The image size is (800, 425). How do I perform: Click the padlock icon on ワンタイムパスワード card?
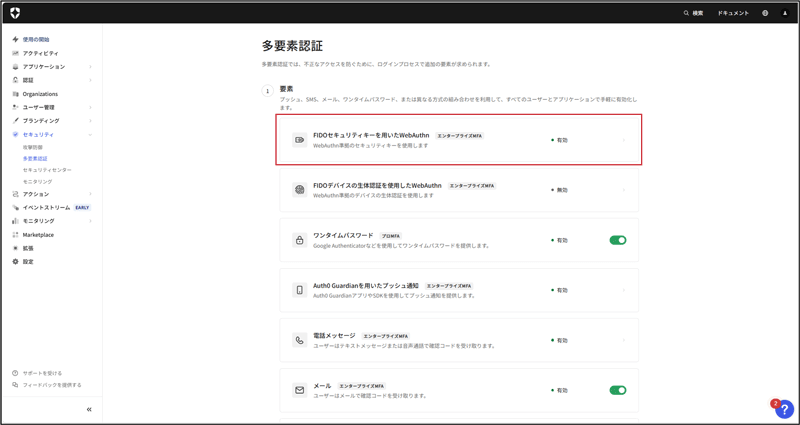click(299, 240)
